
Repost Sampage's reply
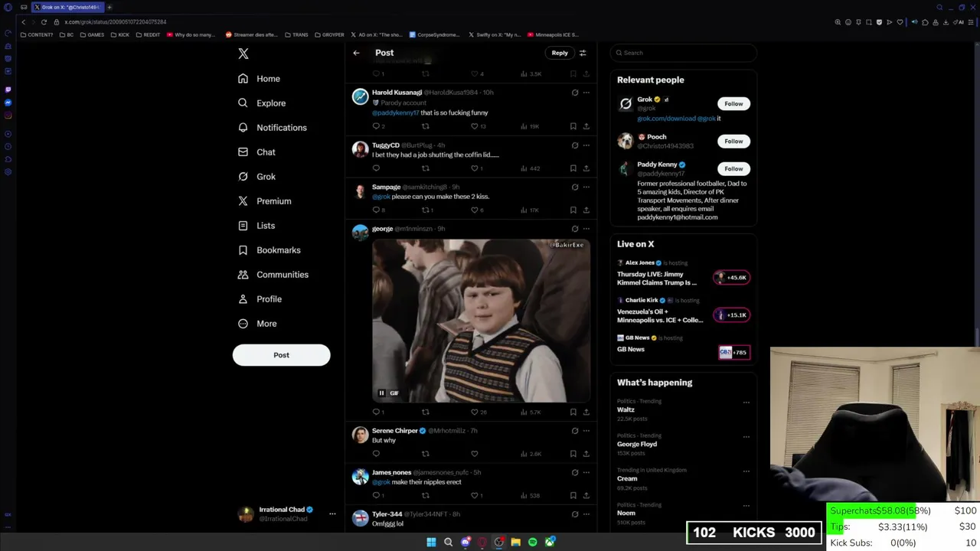click(426, 210)
